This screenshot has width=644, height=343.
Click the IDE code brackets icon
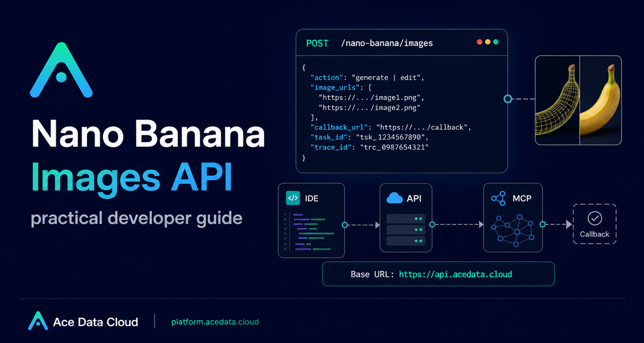[293, 198]
